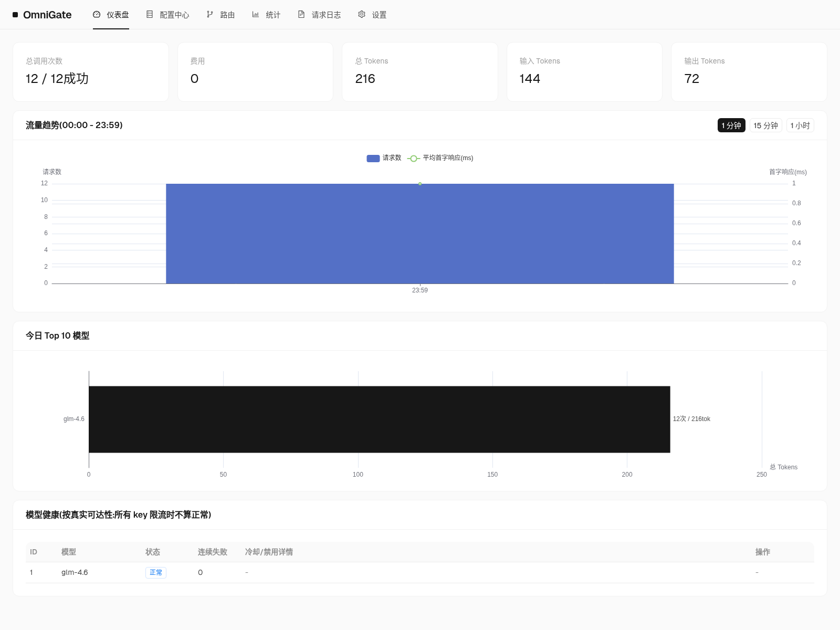Select the 1 分钟 interval button

point(731,125)
